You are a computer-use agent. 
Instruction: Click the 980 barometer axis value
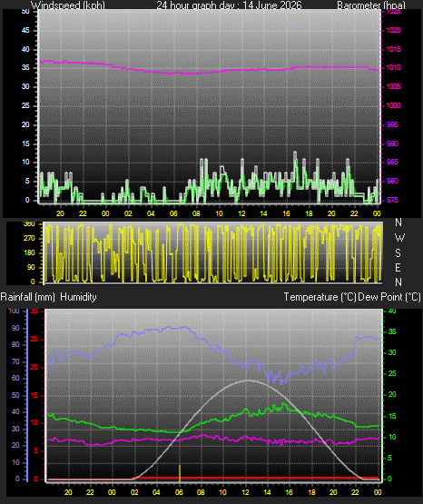(392, 181)
